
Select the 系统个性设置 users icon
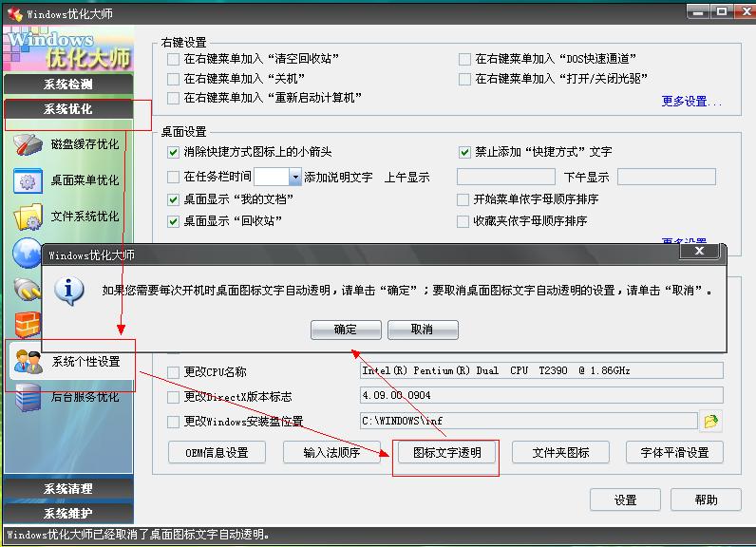(28, 362)
